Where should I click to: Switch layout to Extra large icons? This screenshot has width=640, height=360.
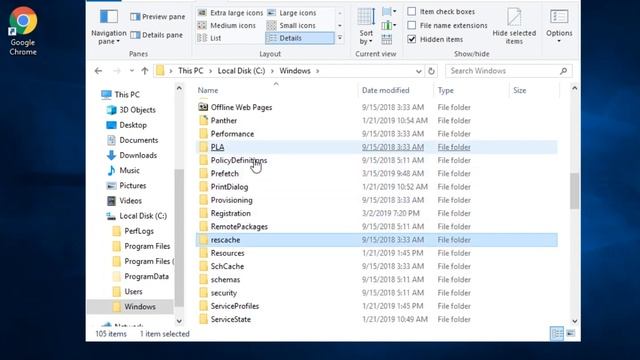[x=230, y=13]
